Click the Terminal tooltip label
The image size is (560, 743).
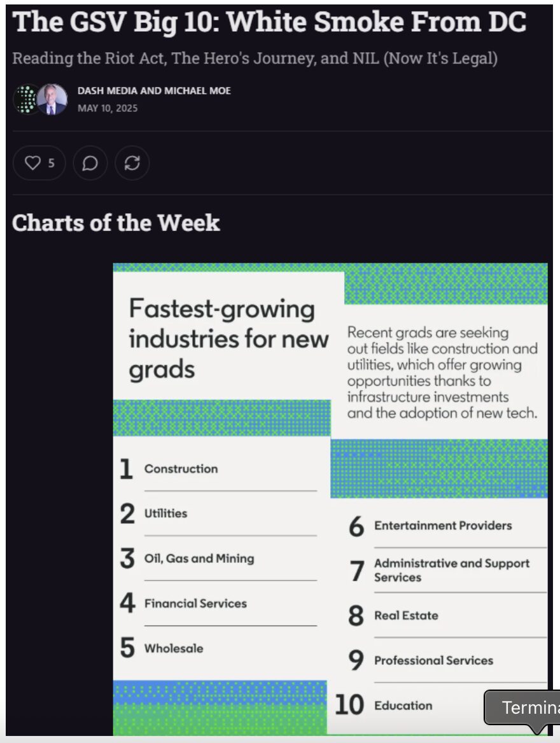click(522, 707)
